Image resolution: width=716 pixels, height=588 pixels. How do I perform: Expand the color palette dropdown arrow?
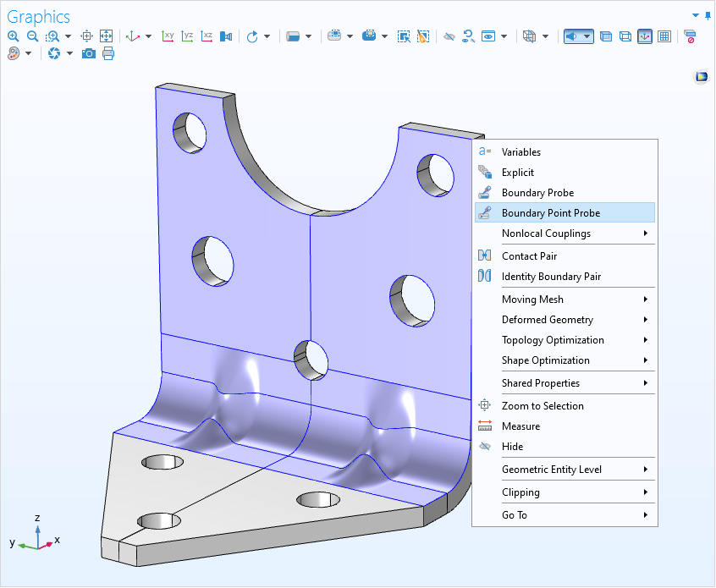(29, 53)
